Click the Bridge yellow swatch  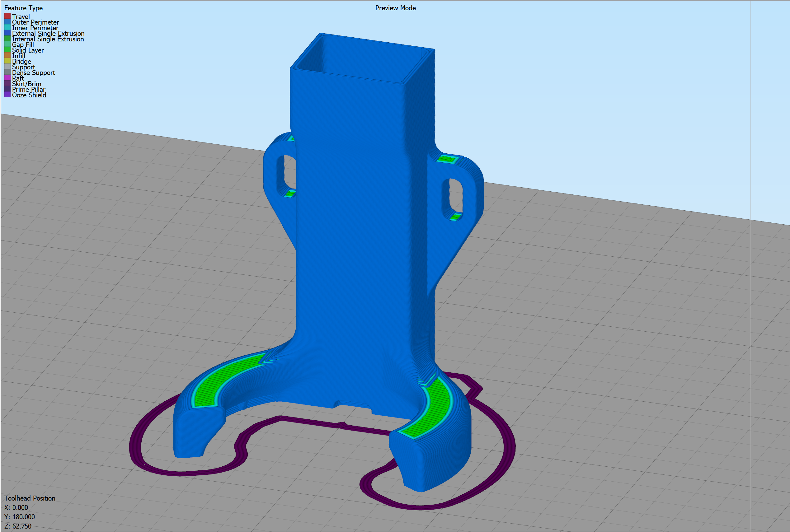pyautogui.click(x=7, y=61)
